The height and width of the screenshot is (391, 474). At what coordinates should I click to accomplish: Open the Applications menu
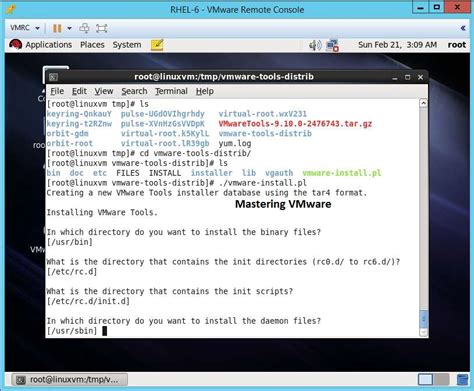pos(49,45)
